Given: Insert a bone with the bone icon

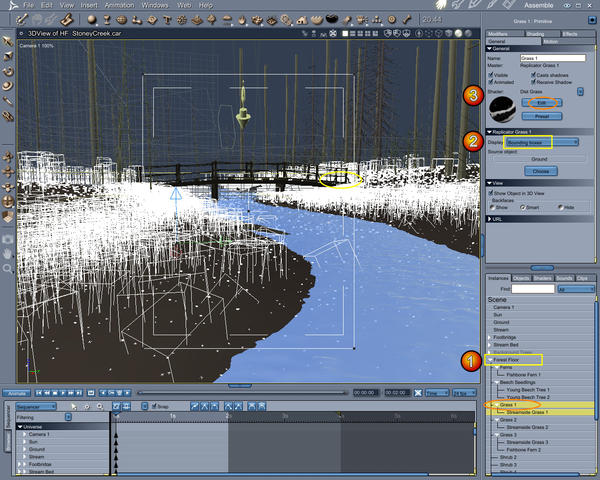Looking at the screenshot, I should pyautogui.click(x=407, y=19).
